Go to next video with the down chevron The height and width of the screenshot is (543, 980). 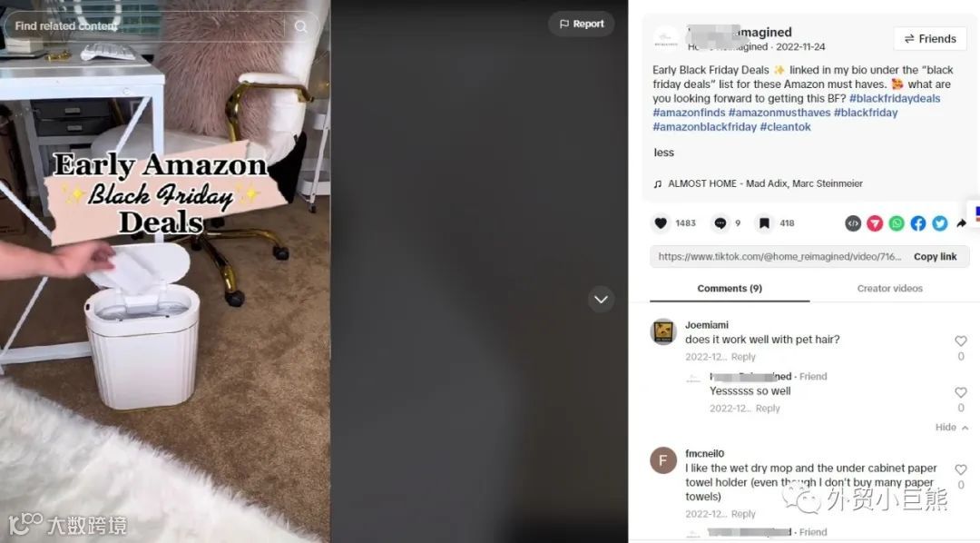tap(602, 300)
